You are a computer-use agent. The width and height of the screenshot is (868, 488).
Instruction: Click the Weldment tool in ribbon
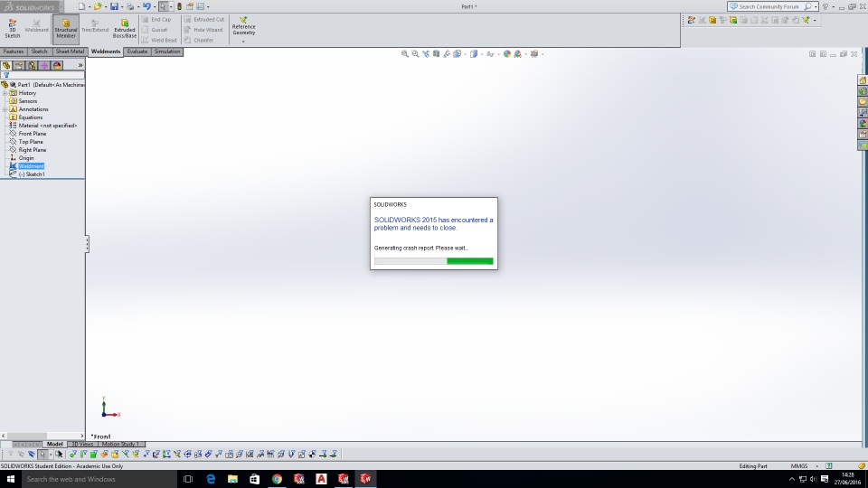pos(36,26)
